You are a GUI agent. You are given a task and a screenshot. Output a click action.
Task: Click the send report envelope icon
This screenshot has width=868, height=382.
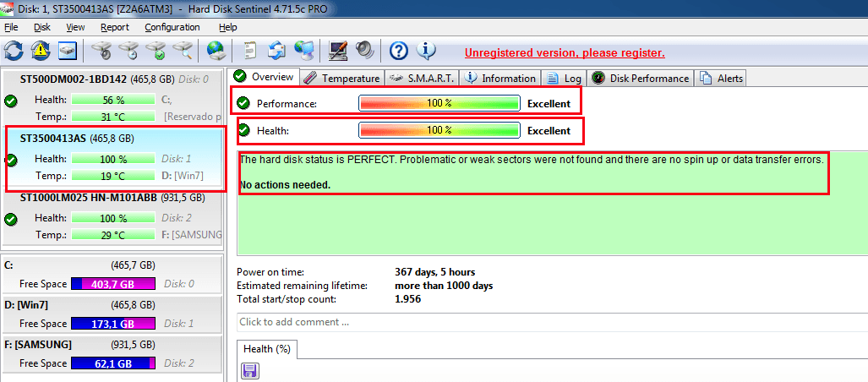pos(276,52)
